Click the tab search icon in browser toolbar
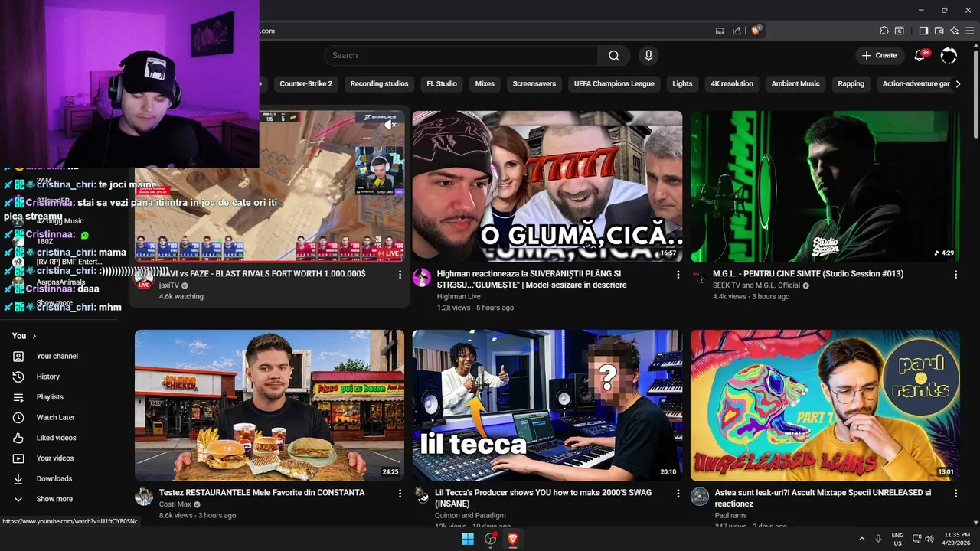980x551 pixels. click(x=900, y=31)
